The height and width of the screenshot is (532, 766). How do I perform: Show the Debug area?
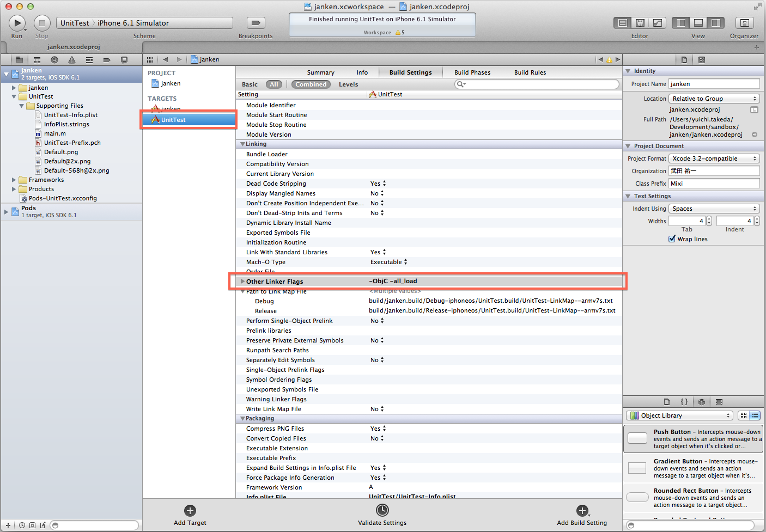[x=698, y=23]
